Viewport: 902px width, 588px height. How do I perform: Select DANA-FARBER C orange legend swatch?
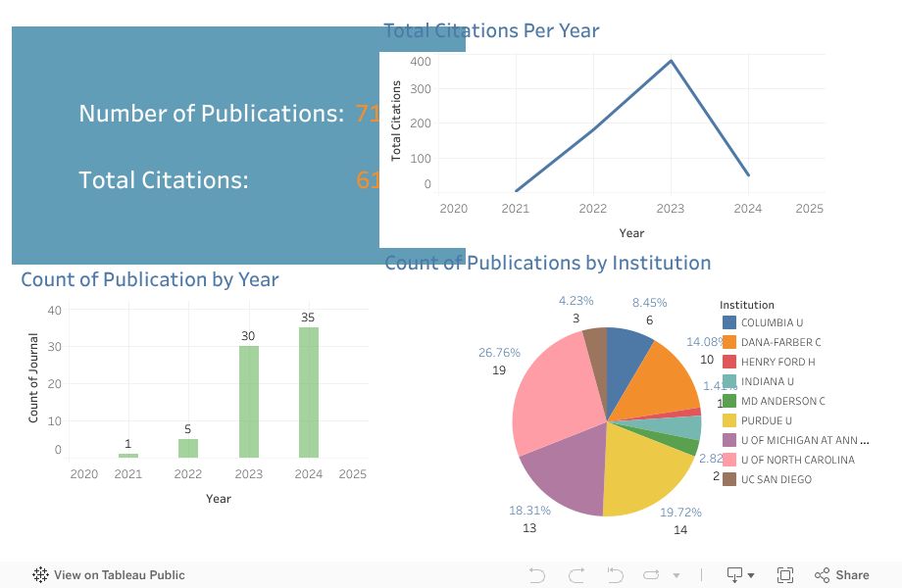(728, 342)
